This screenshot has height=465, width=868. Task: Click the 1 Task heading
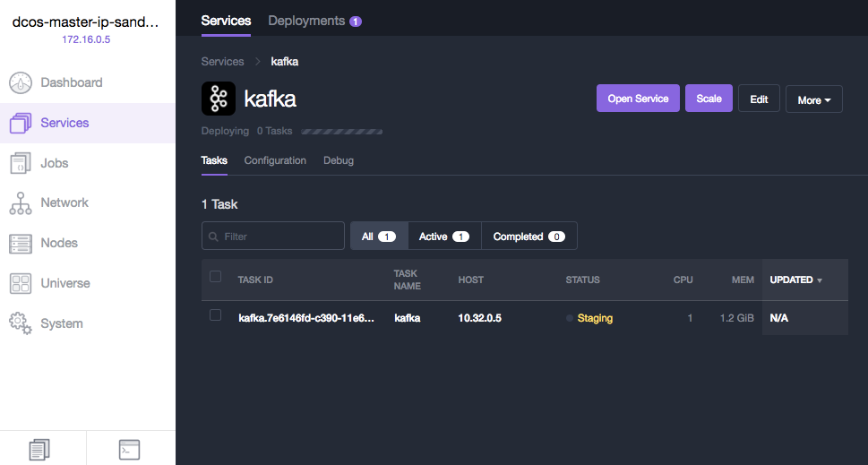pos(219,204)
